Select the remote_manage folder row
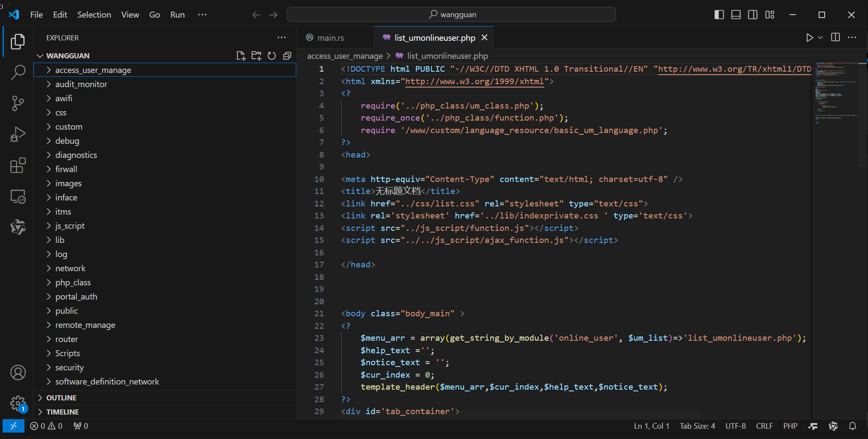Screen dimensions: 868x439 click(x=165, y=325)
